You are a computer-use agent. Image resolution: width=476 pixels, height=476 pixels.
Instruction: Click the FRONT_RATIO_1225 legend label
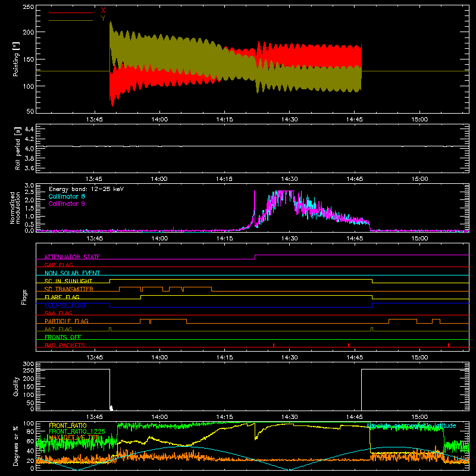tap(77, 431)
